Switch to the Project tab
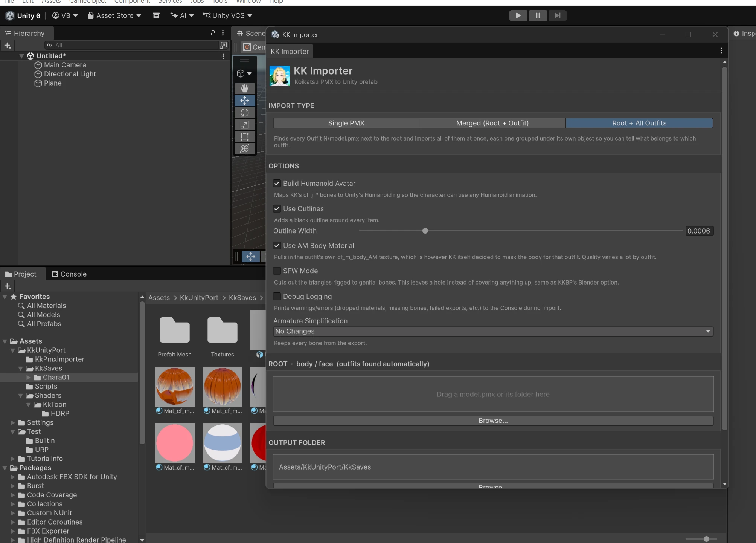The width and height of the screenshot is (756, 543). [21, 274]
